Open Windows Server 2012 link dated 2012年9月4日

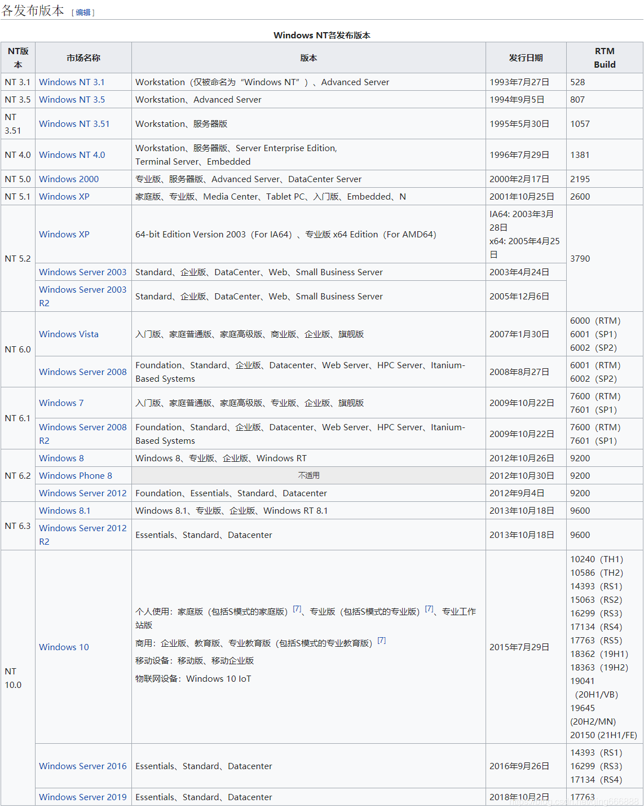point(83,493)
